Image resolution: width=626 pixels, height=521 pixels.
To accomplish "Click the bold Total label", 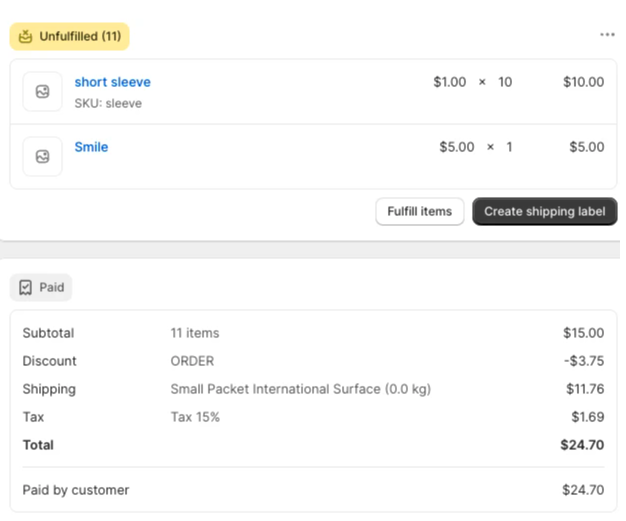I will (x=38, y=445).
